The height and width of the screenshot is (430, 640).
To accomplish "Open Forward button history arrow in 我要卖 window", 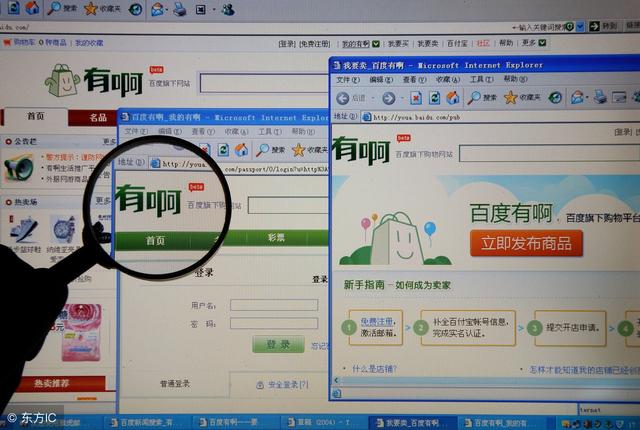I will (402, 98).
